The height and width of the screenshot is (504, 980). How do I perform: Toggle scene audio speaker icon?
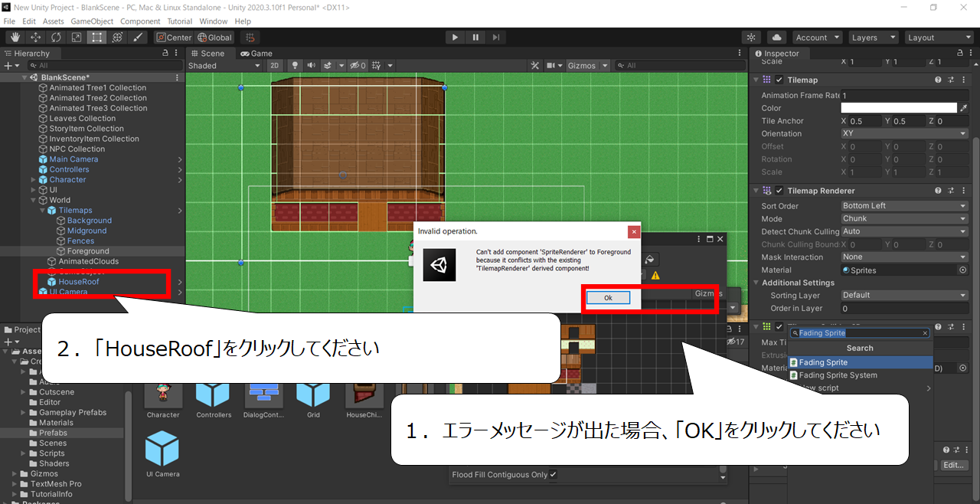(x=312, y=65)
